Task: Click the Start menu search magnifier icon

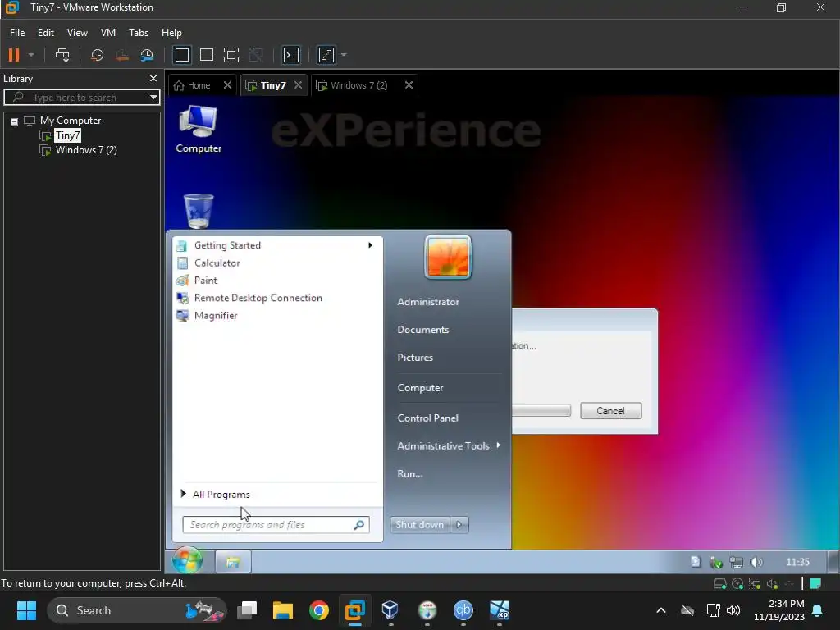Action: tap(359, 525)
